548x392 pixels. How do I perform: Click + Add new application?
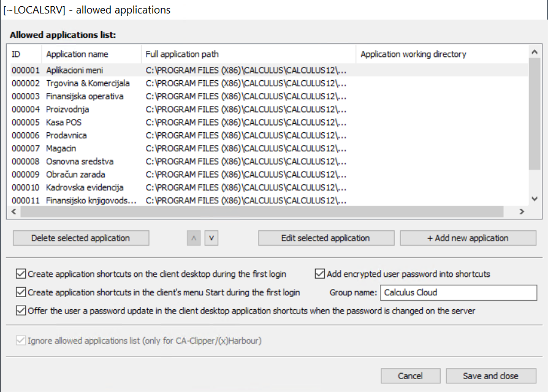coord(468,238)
